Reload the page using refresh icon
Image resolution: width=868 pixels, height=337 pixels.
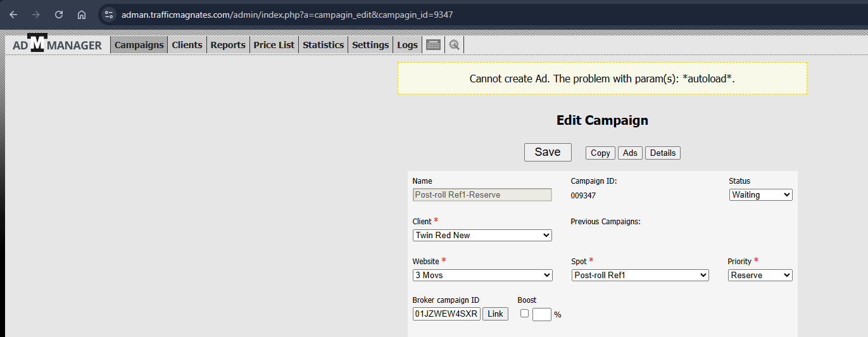pyautogui.click(x=58, y=14)
